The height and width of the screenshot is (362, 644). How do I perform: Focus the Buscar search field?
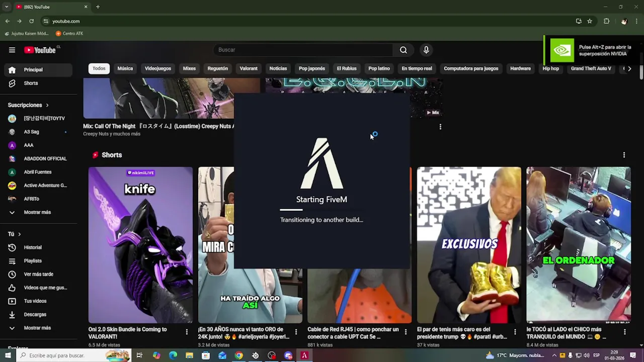tap(303, 50)
